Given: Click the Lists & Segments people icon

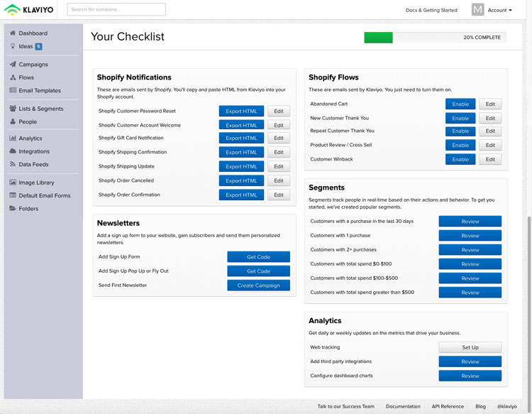Looking at the screenshot, I should [x=13, y=109].
